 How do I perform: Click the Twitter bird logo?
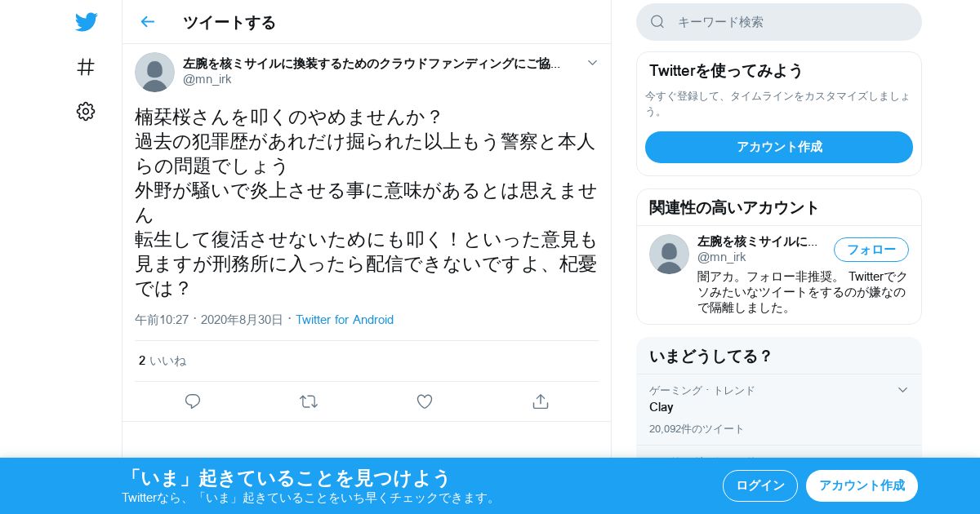[x=86, y=22]
